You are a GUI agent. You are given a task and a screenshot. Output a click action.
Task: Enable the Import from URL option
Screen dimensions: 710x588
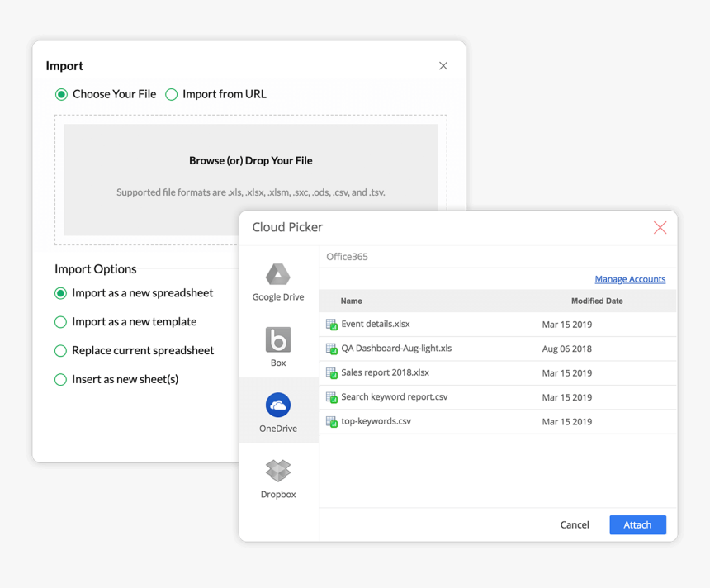[x=172, y=95]
